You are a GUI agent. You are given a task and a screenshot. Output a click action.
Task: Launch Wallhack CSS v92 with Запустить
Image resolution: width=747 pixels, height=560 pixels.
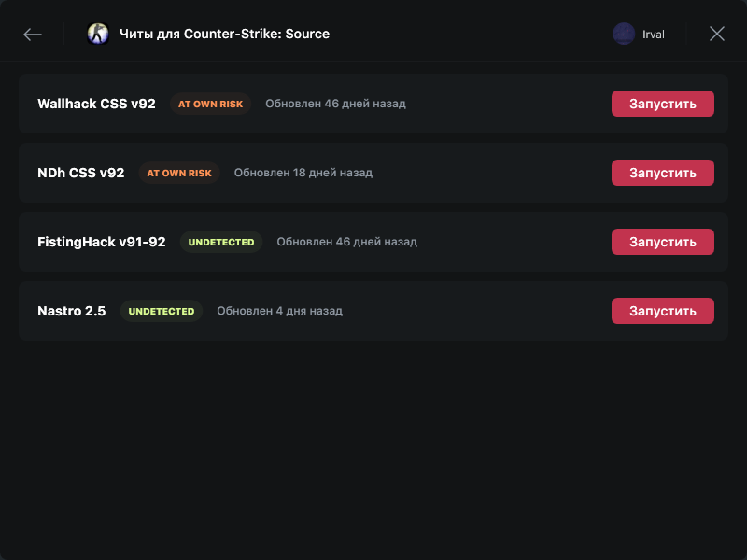pos(663,104)
